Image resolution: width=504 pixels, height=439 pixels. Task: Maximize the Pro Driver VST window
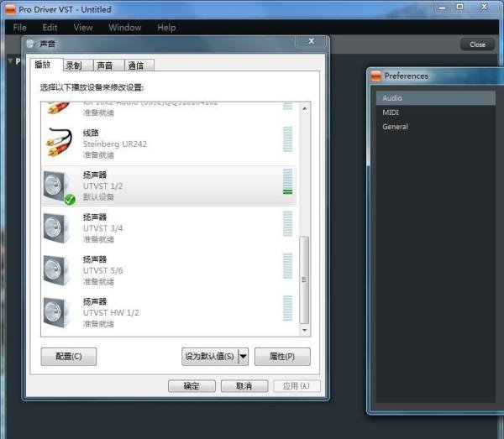point(460,7)
